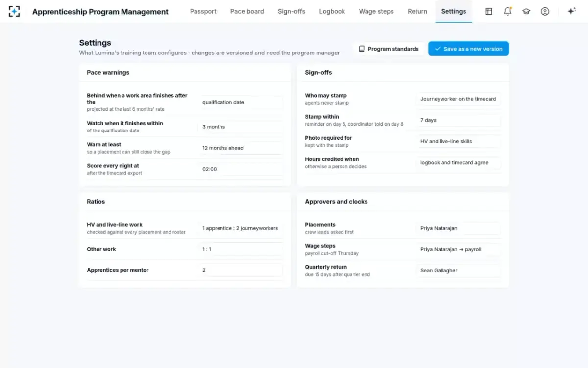Open the user account icon
Image resolution: width=588 pixels, height=368 pixels.
tap(545, 11)
